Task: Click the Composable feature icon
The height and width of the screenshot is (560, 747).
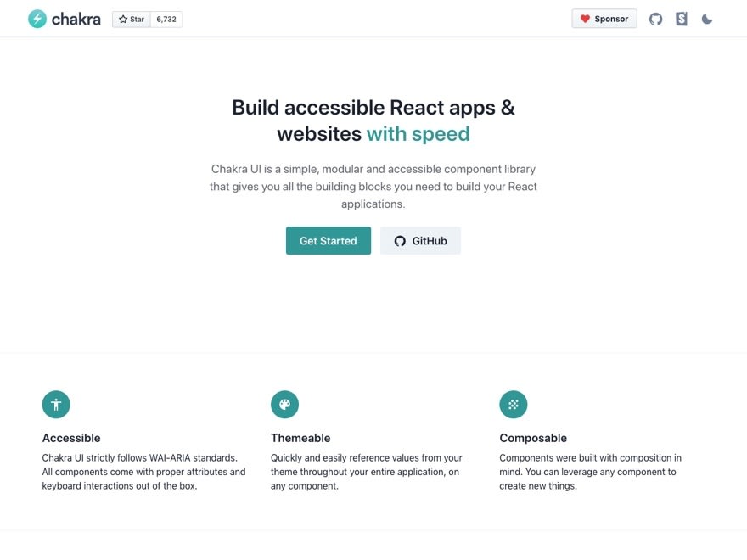Action: (514, 405)
